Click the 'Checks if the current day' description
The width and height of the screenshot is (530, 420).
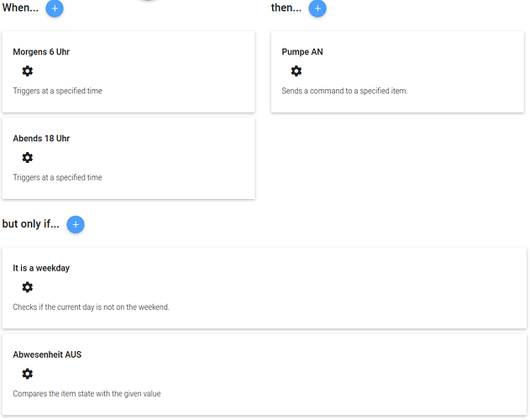pos(91,307)
